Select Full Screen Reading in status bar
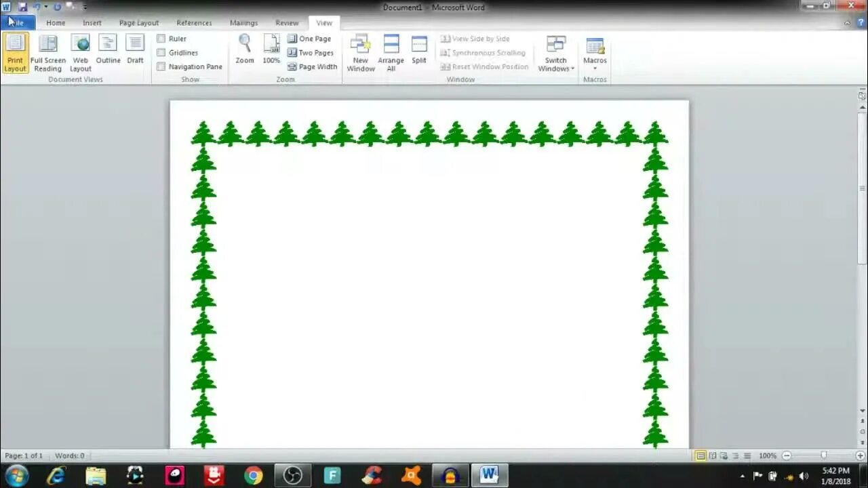 click(713, 456)
